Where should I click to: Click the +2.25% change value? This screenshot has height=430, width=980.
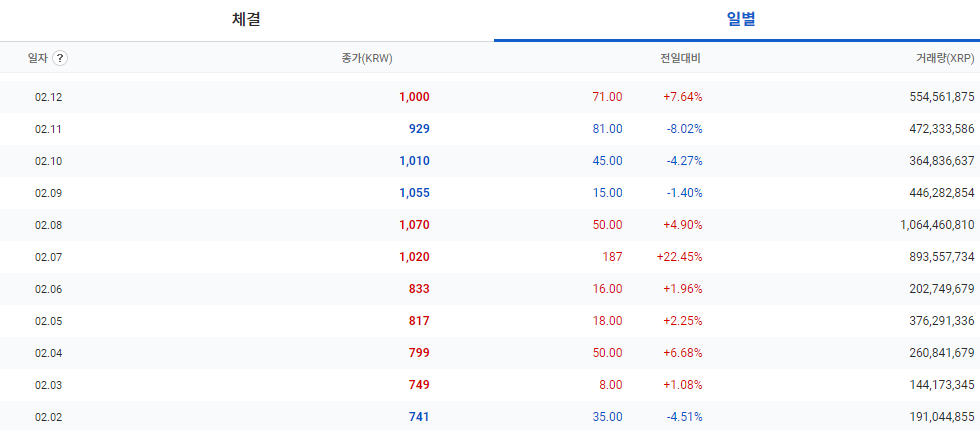pyautogui.click(x=682, y=321)
